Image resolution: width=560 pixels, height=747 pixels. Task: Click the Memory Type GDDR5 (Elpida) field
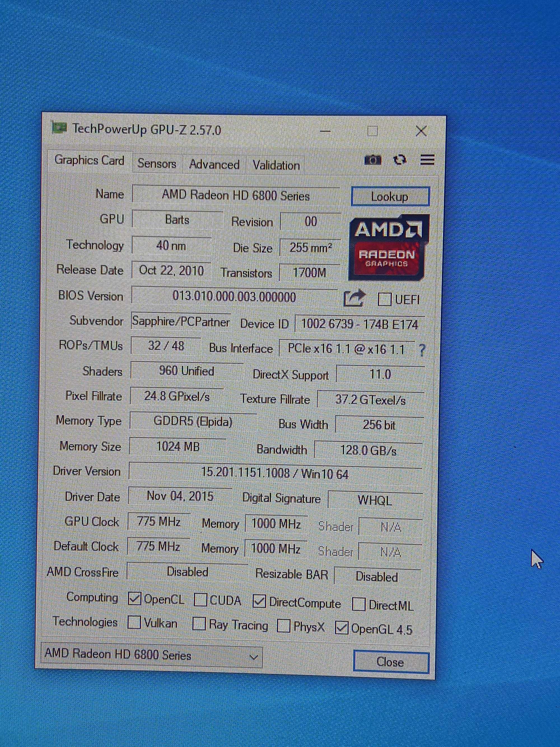[193, 422]
